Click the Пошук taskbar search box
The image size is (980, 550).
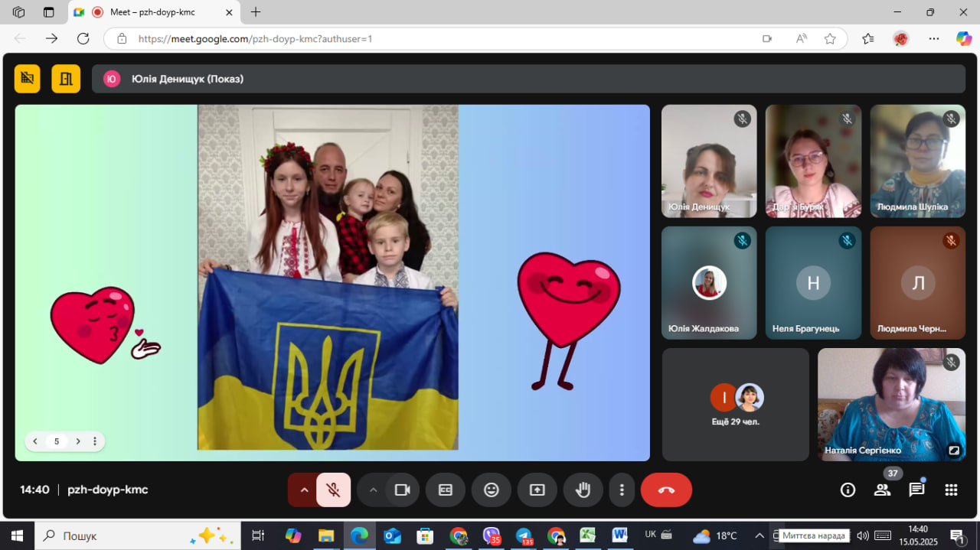pyautogui.click(x=138, y=535)
